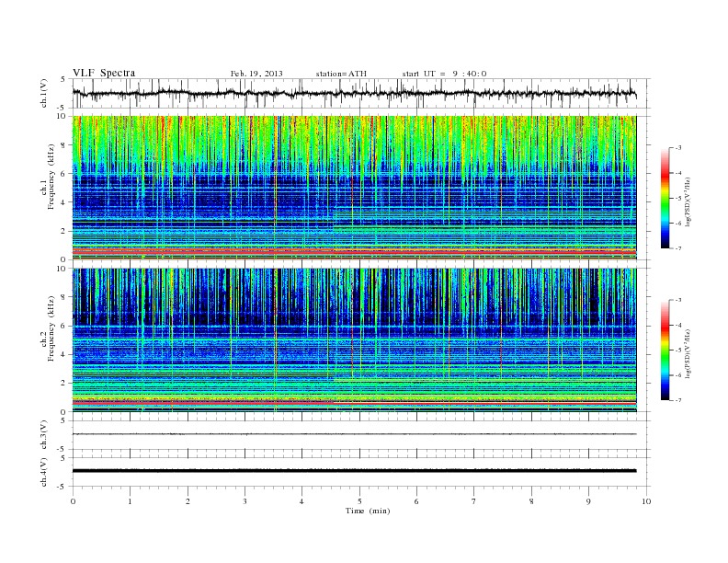
Task: Click the time axis tick label '3'
Action: (x=245, y=501)
